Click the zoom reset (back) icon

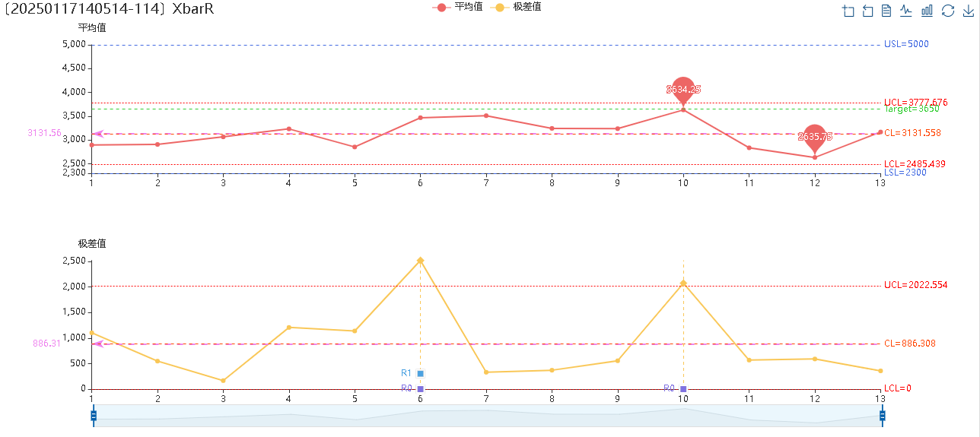pos(867,11)
